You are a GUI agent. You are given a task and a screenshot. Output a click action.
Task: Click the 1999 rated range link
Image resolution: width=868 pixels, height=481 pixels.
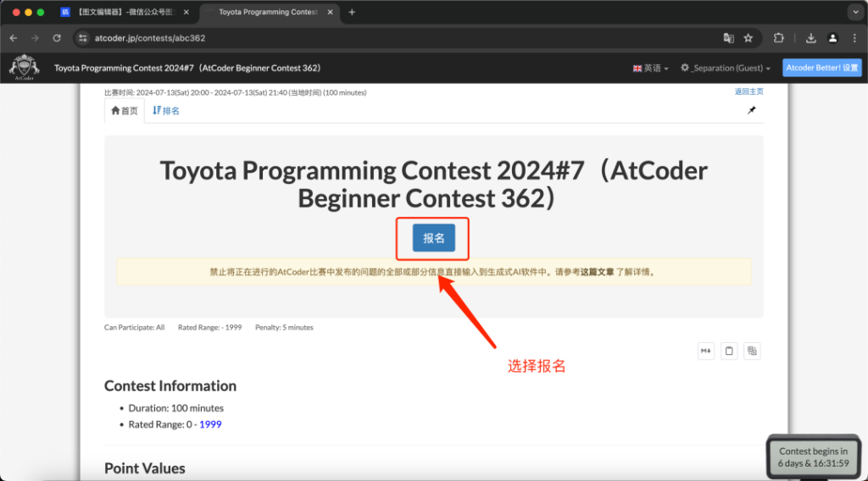point(210,424)
